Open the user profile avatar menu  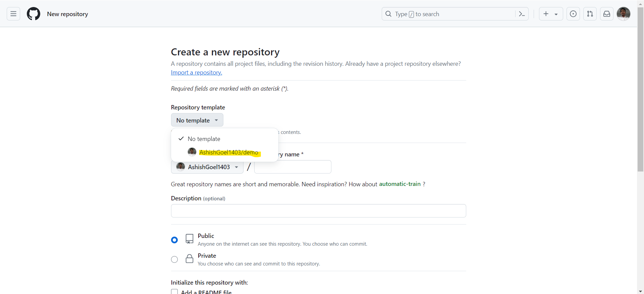coord(623,14)
